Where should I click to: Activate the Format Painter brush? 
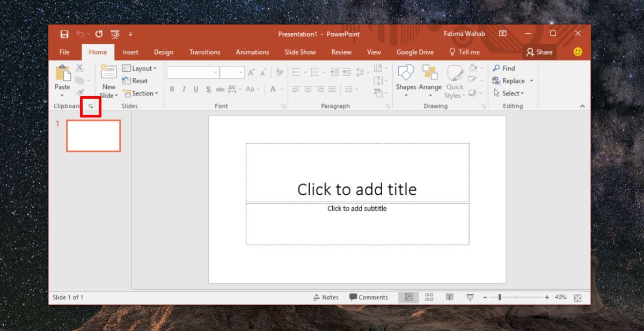pyautogui.click(x=79, y=93)
